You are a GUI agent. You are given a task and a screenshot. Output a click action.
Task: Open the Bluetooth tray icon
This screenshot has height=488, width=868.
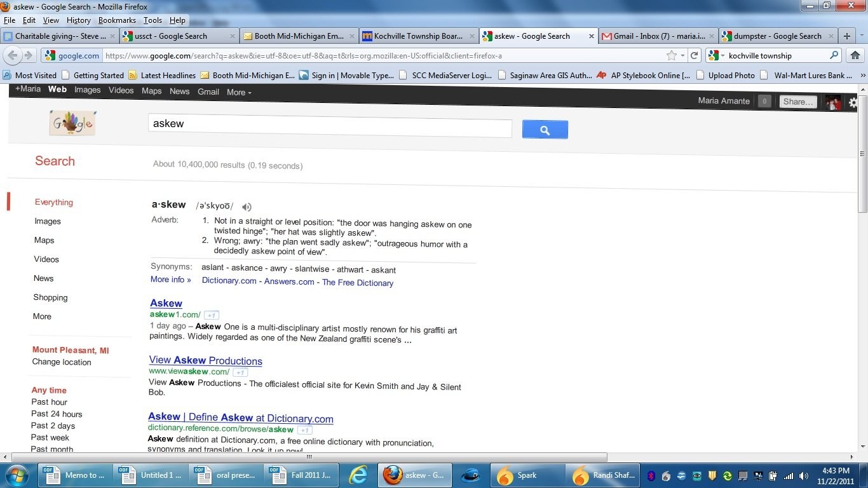(651, 475)
